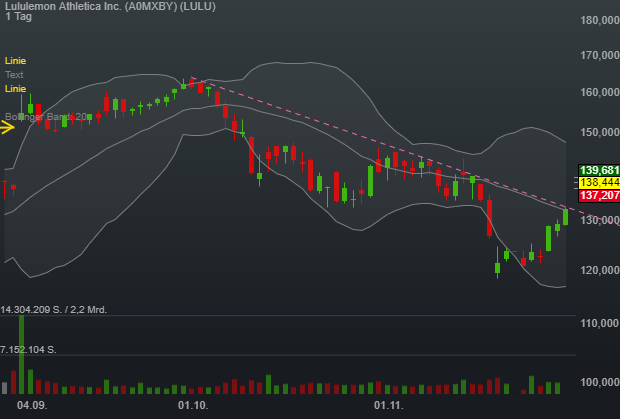The height and width of the screenshot is (419, 620).
Task: Click the 100,000 price axis label
Action: [x=600, y=382]
